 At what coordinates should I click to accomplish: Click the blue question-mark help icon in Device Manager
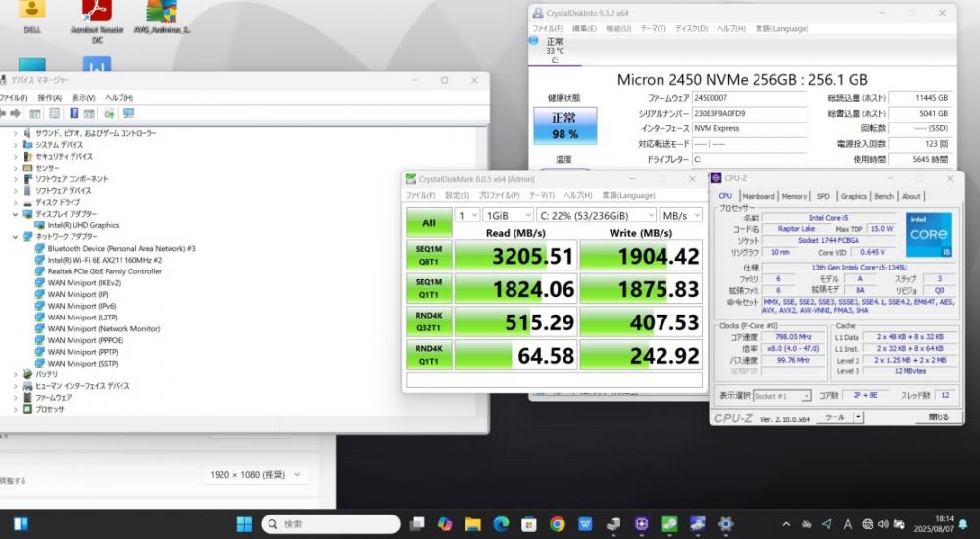click(74, 113)
